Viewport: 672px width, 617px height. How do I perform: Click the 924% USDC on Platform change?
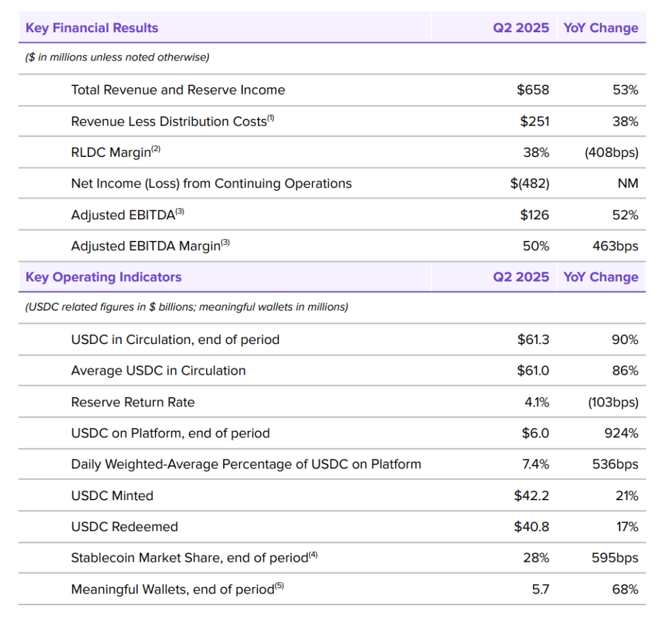[622, 433]
